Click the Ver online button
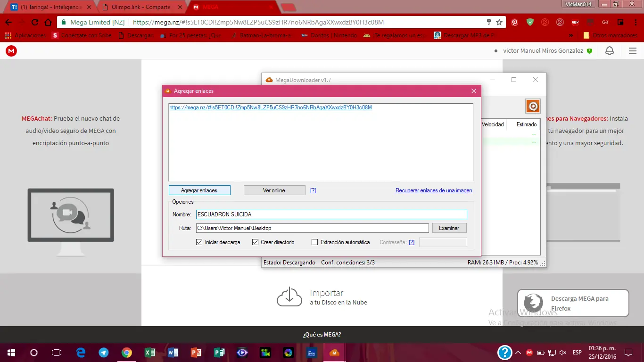 click(x=274, y=190)
